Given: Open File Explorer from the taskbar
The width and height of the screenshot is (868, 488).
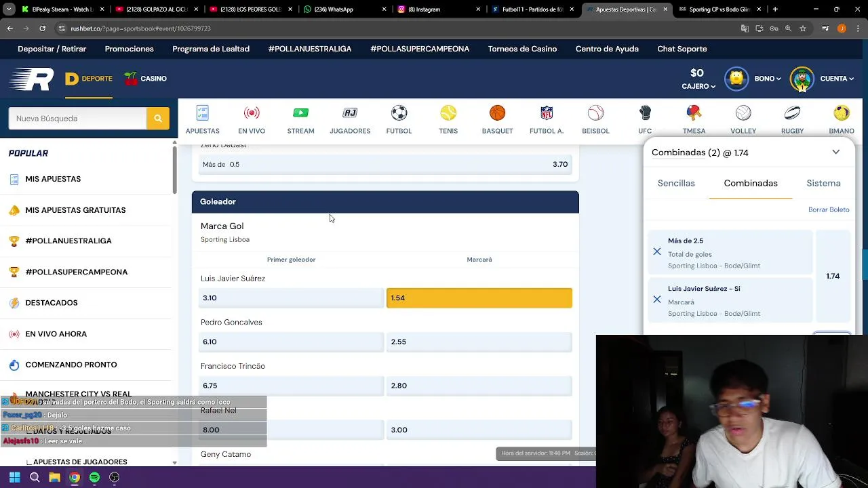Looking at the screenshot, I should [x=54, y=477].
